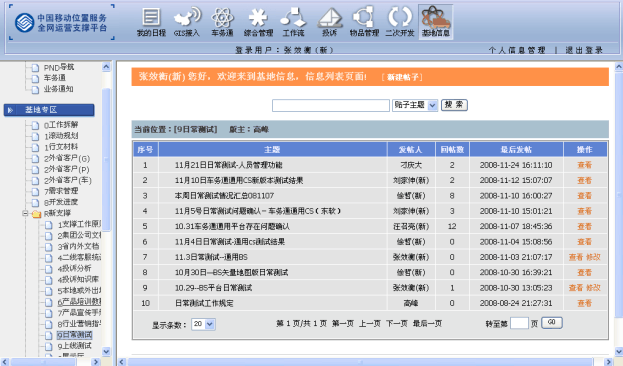Sort by 回帖数 column header
This screenshot has height=366, width=623.
click(x=452, y=149)
